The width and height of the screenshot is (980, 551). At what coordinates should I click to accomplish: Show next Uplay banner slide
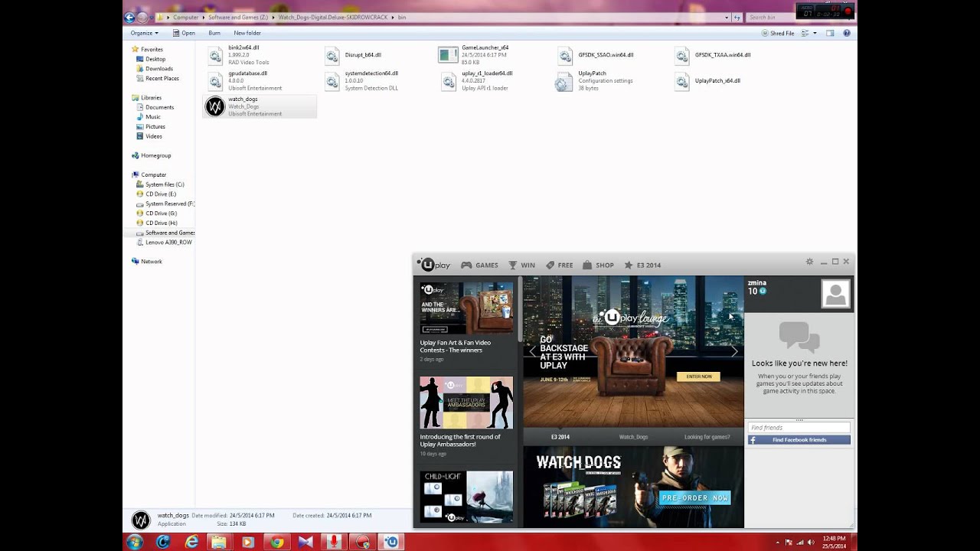(734, 351)
